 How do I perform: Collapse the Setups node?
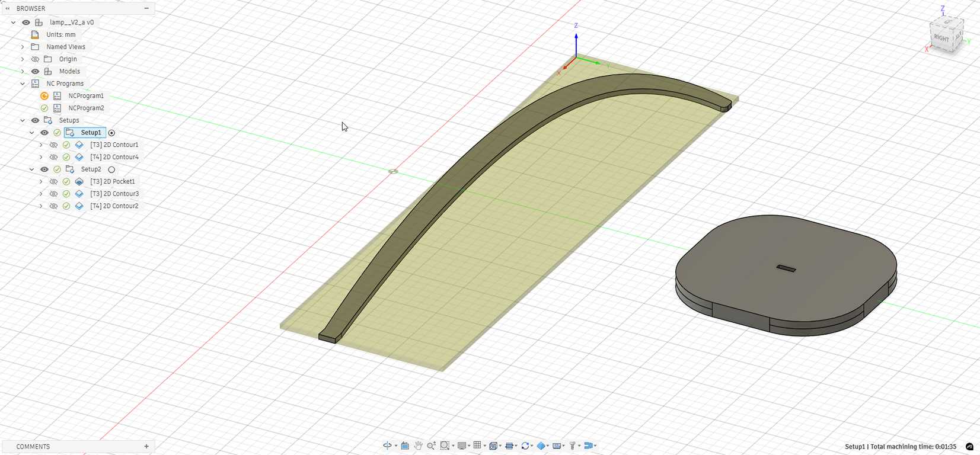pos(23,120)
